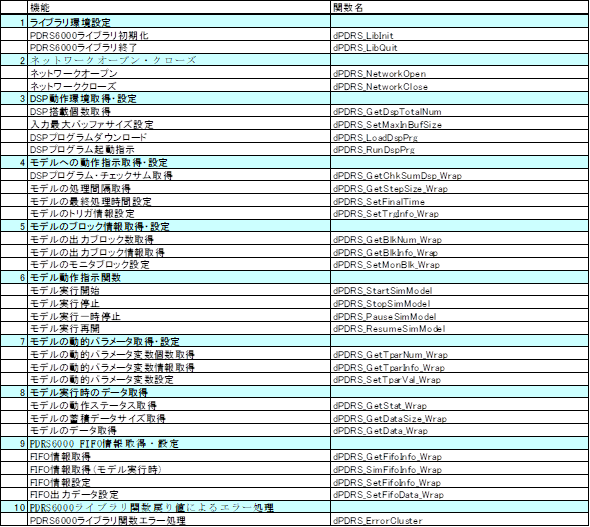The height and width of the screenshot is (527, 590).
Task: Select the dPDRS_LibInit function cell
Action: tap(459, 35)
